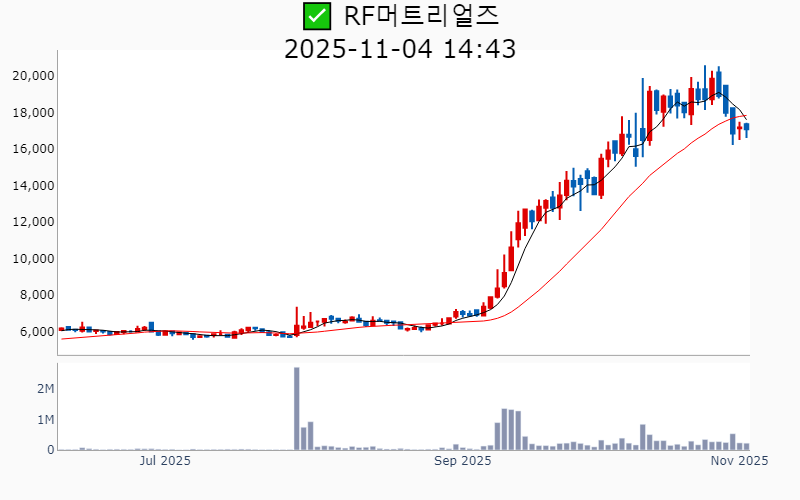Click the 2M volume axis label
The image size is (800, 500).
click(46, 388)
